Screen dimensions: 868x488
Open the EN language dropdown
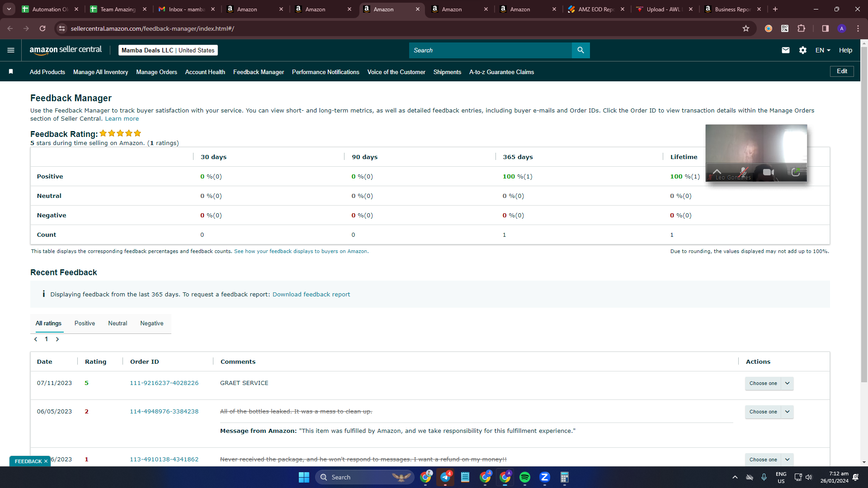823,50
